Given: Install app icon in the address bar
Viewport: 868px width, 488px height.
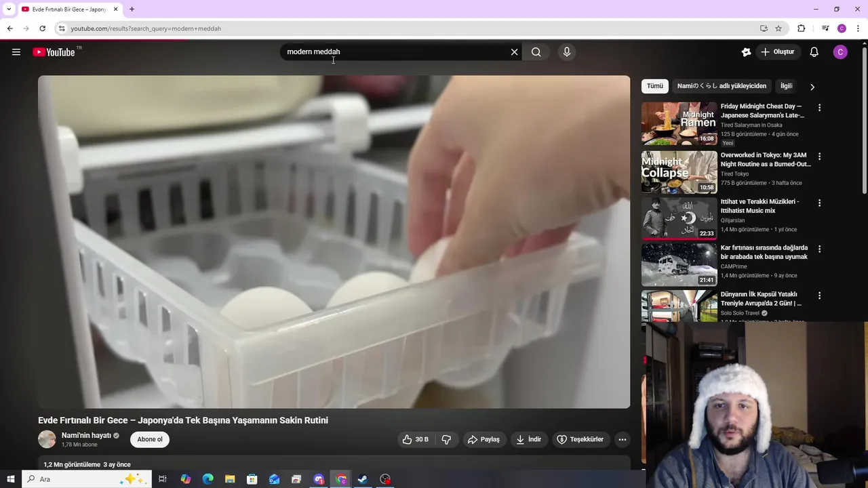Looking at the screenshot, I should (x=764, y=28).
